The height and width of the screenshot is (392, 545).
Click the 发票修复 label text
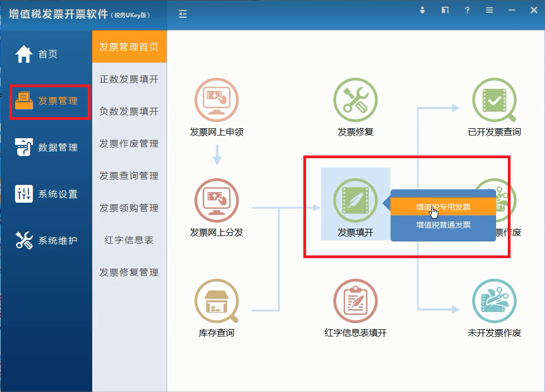click(x=355, y=132)
